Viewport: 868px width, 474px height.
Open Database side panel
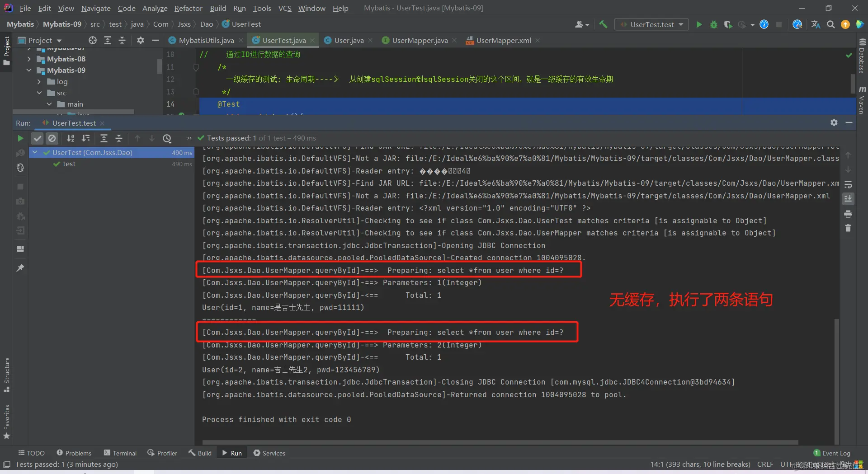tap(862, 56)
